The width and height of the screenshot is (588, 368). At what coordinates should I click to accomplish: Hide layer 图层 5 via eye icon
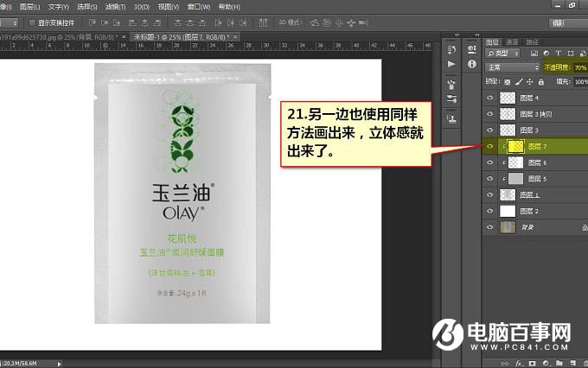tap(489, 178)
